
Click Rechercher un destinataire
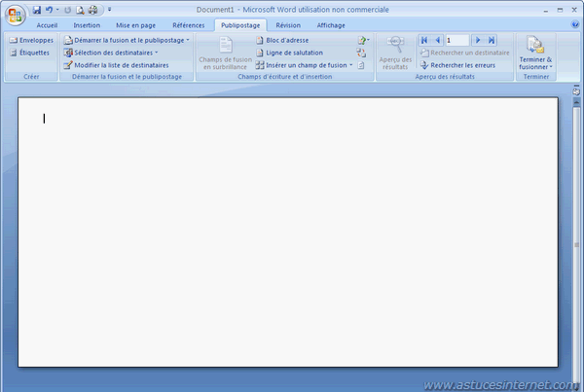(464, 53)
